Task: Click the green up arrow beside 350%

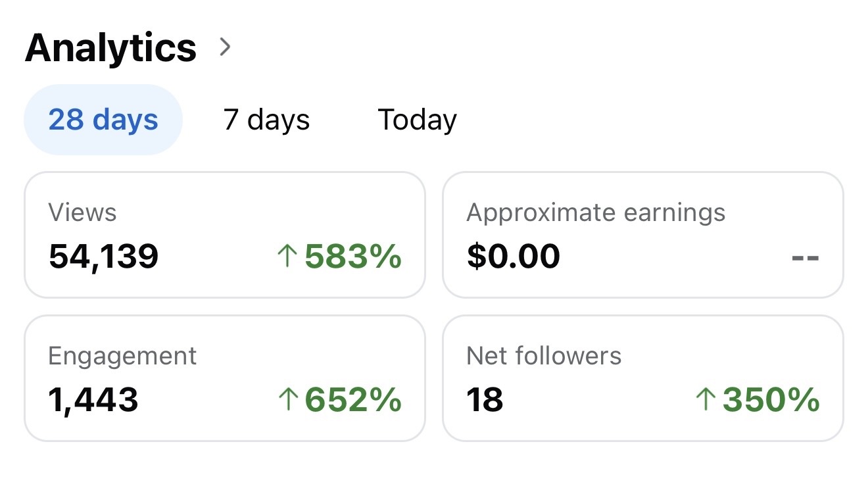Action: tap(706, 399)
